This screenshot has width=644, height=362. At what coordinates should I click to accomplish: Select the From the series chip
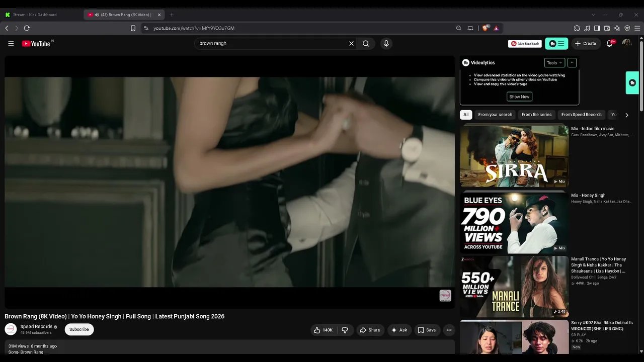pyautogui.click(x=536, y=115)
